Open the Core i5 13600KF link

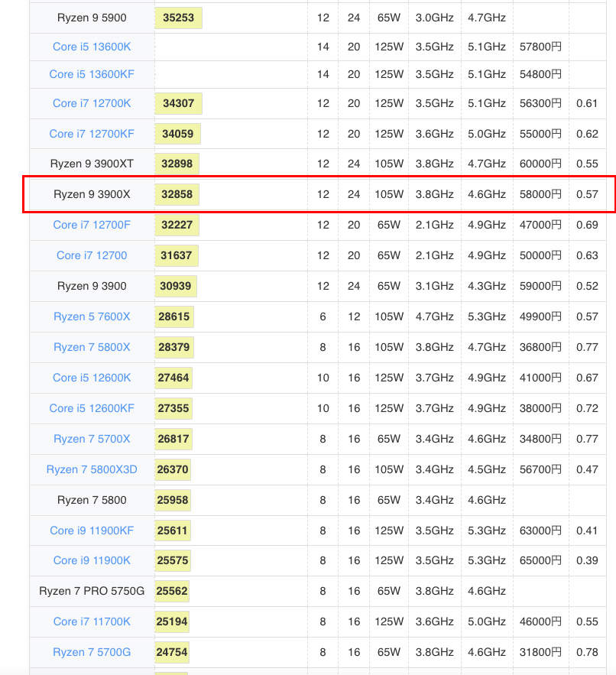click(92, 74)
